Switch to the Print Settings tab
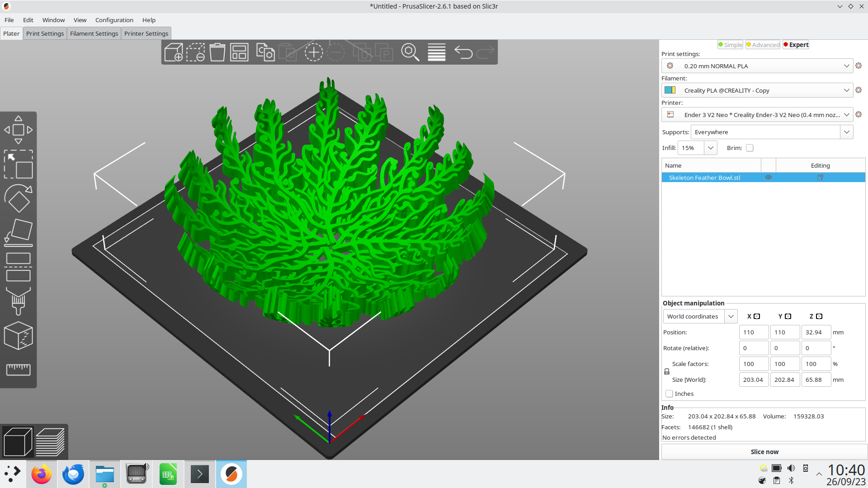The image size is (868, 488). click(45, 33)
